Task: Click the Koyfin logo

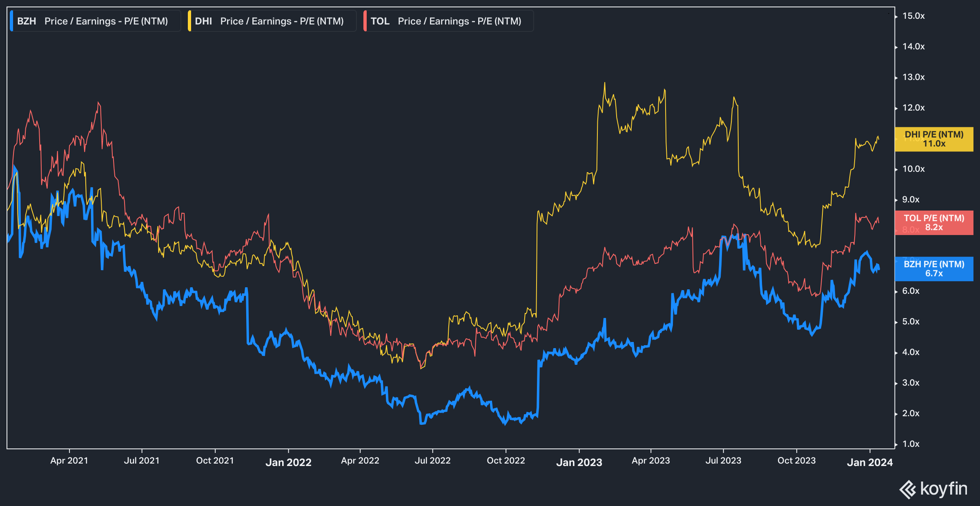Action: click(x=933, y=489)
